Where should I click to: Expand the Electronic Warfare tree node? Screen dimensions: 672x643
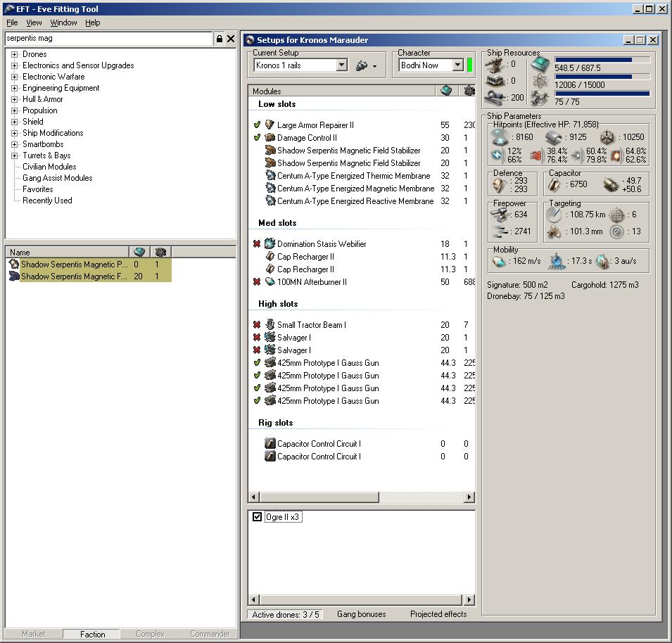click(x=14, y=77)
